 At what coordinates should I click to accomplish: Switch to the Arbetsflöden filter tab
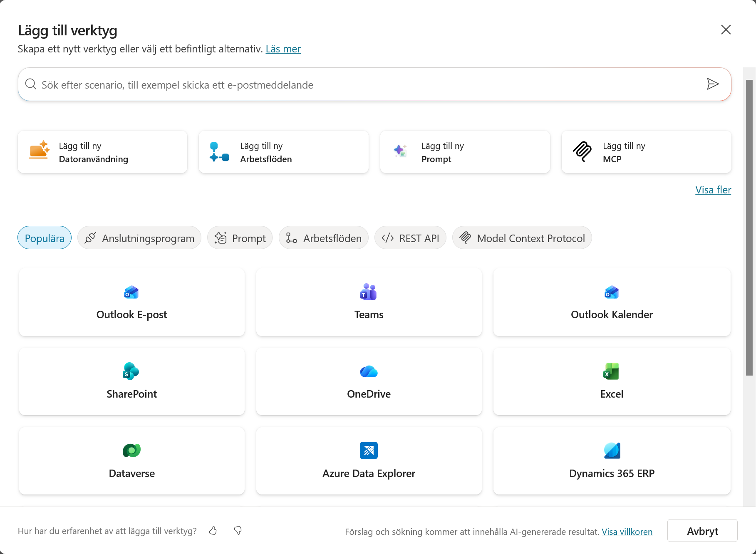[x=324, y=238]
